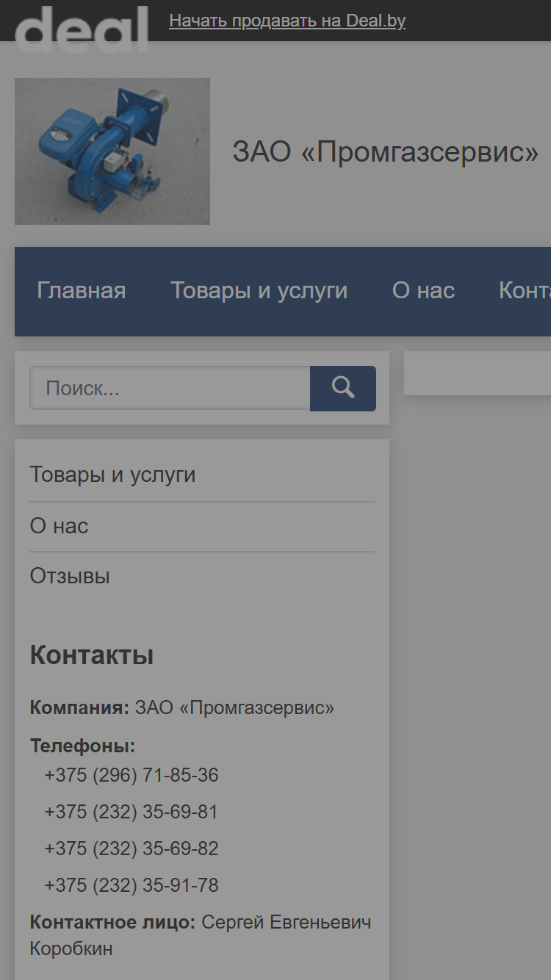Click contact name Сергей Евгеньевич Коробкин

coord(201,935)
